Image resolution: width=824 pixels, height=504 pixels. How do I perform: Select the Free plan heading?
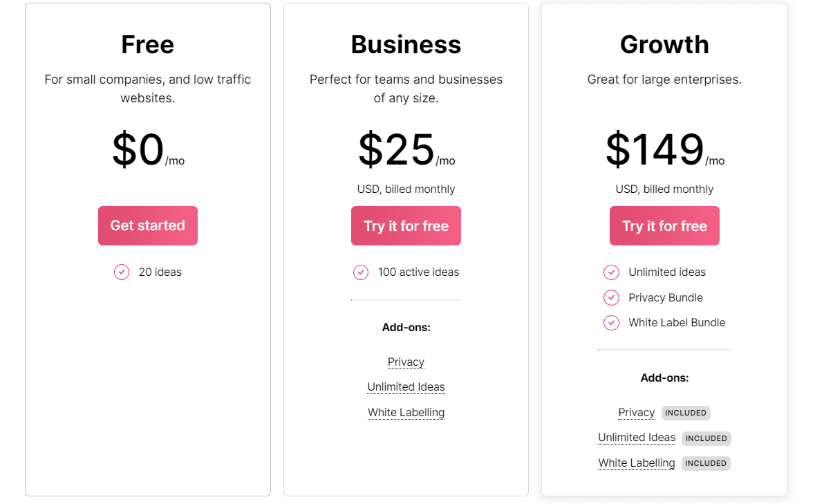tap(147, 44)
